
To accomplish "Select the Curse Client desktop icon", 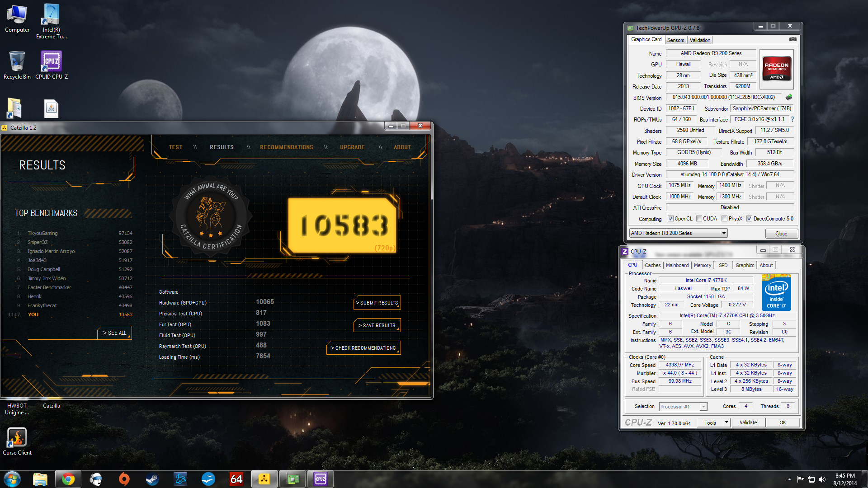I will click(x=17, y=441).
